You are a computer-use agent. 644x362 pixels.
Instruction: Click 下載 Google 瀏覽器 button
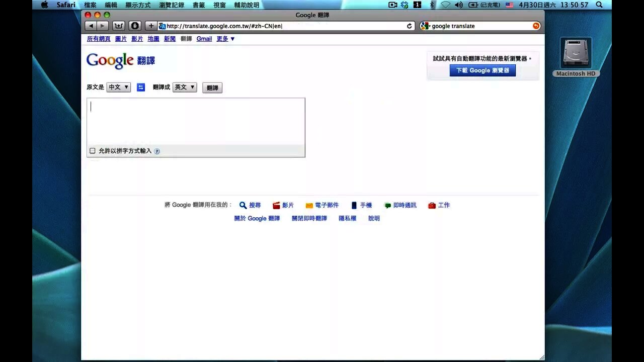pos(482,70)
